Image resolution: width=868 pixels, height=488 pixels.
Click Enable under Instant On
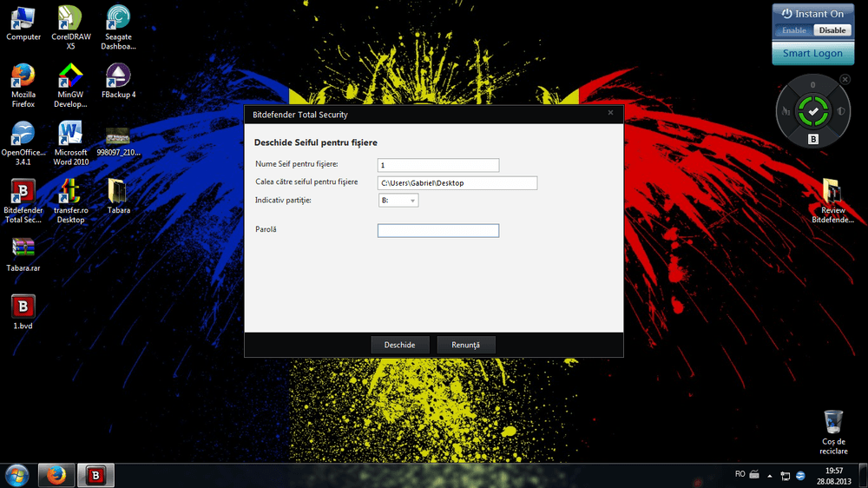(x=794, y=30)
